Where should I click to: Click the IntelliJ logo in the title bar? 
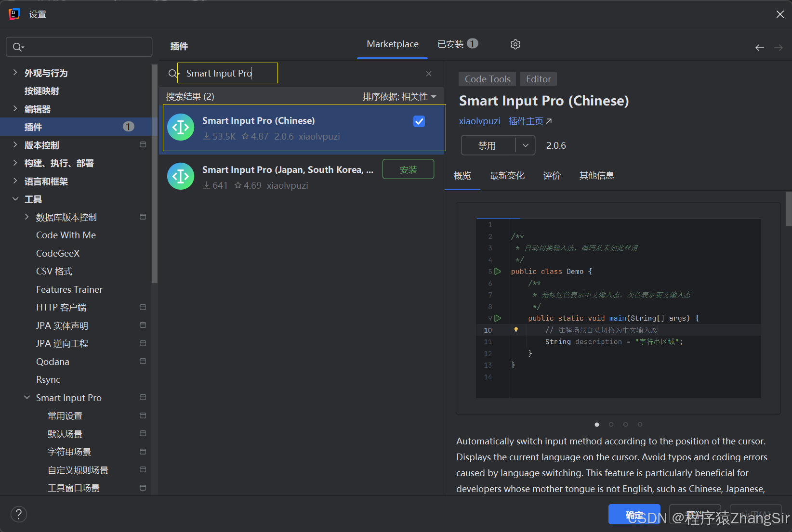point(14,14)
